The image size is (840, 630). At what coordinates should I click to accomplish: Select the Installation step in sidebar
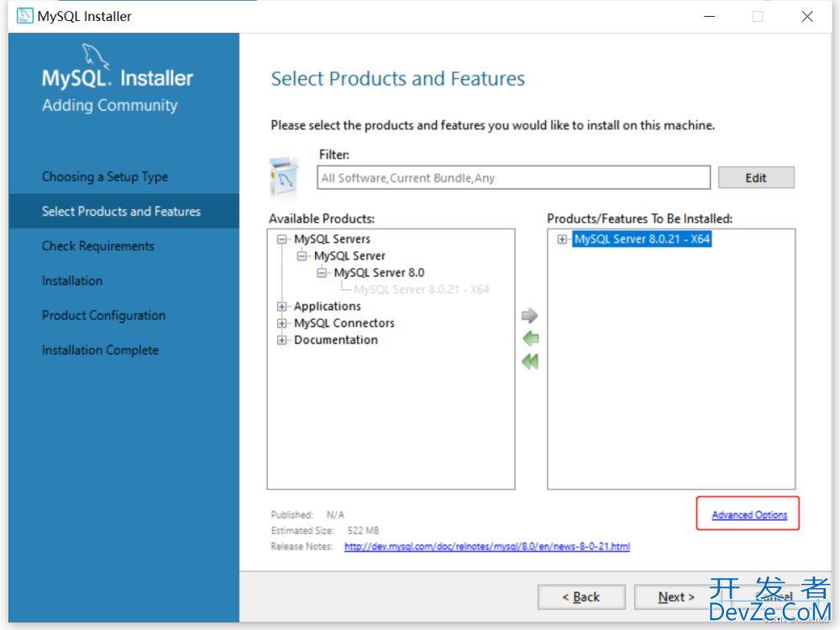pyautogui.click(x=72, y=281)
